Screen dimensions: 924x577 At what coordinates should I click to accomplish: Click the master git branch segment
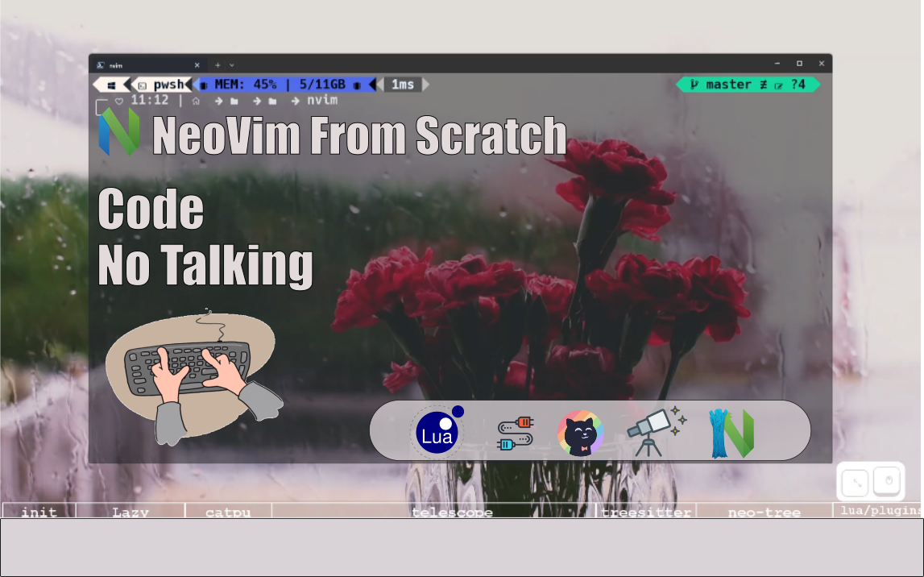point(748,85)
